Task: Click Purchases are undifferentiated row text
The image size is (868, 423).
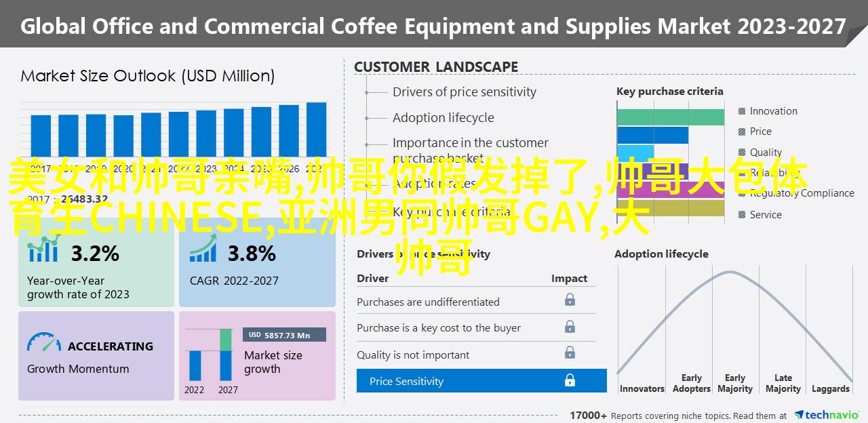Action: [x=428, y=302]
